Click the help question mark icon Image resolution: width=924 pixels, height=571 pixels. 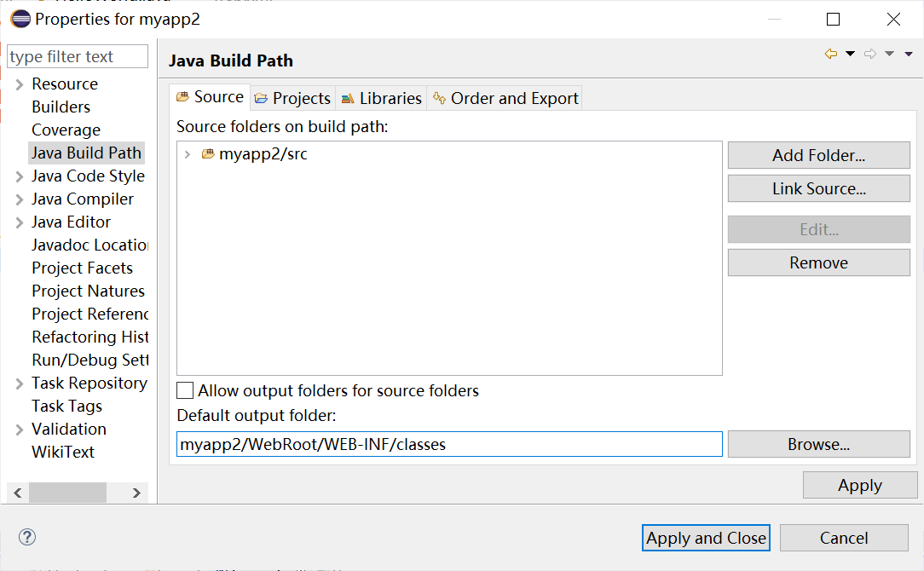[27, 537]
